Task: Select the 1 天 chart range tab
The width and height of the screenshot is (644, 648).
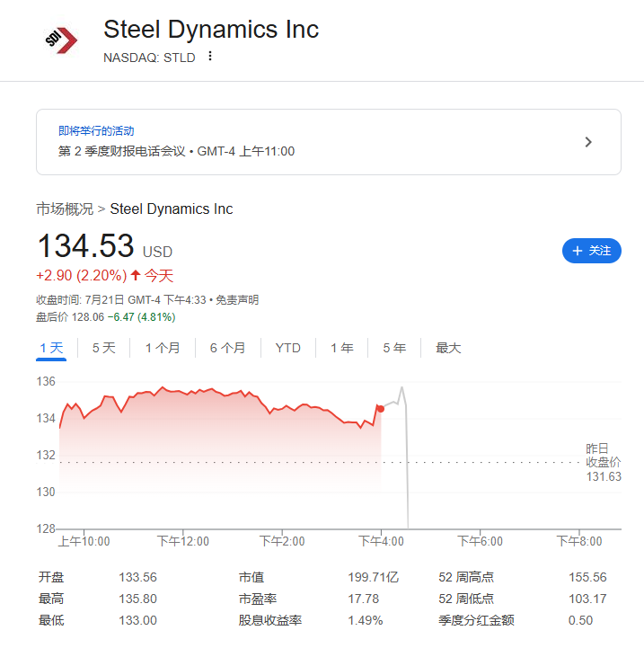Action: point(51,348)
